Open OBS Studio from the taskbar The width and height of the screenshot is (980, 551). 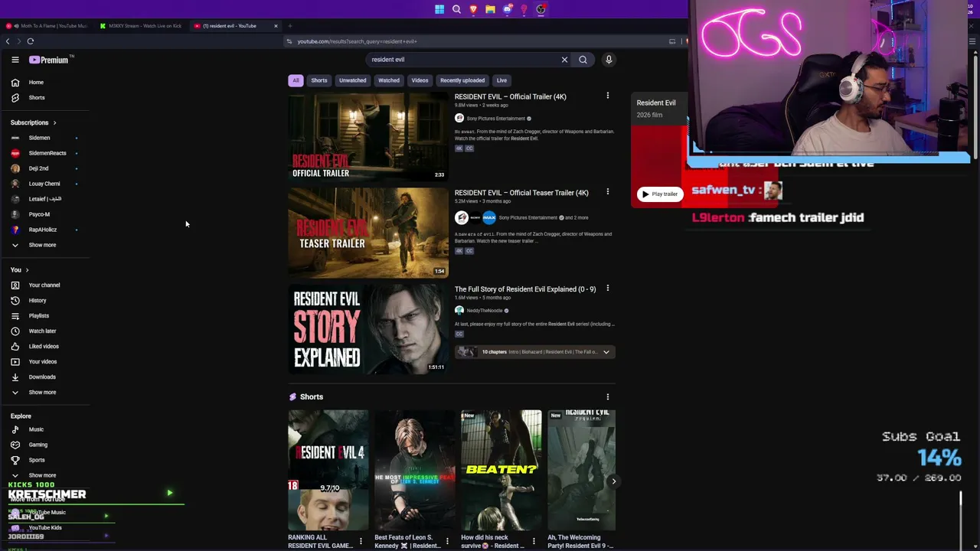point(541,9)
